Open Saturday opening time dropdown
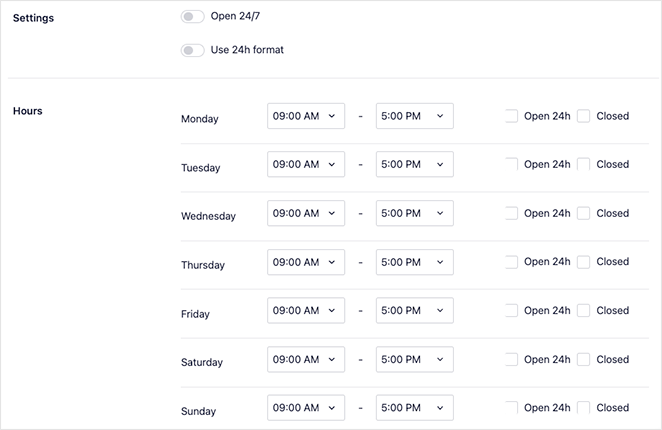 click(x=306, y=359)
